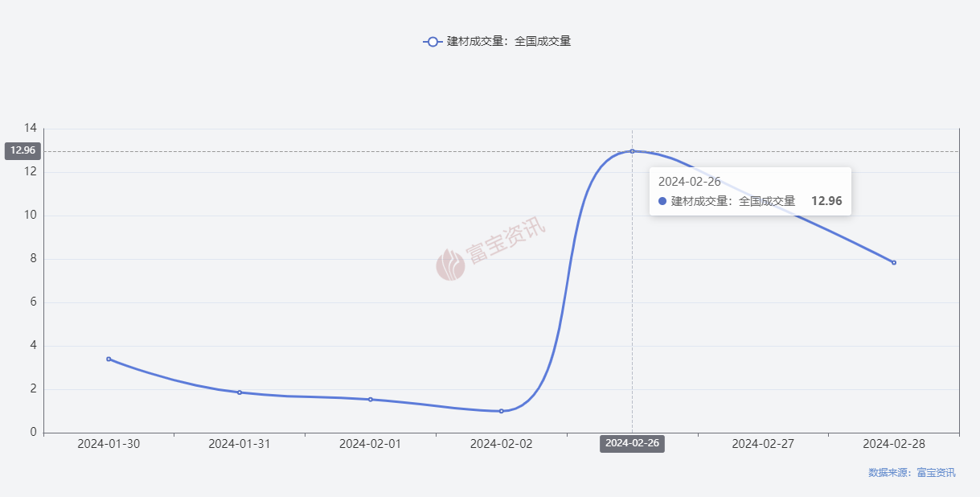This screenshot has height=497, width=980.
Task: Click the 12.96 y-axis pointer label
Action: point(23,150)
